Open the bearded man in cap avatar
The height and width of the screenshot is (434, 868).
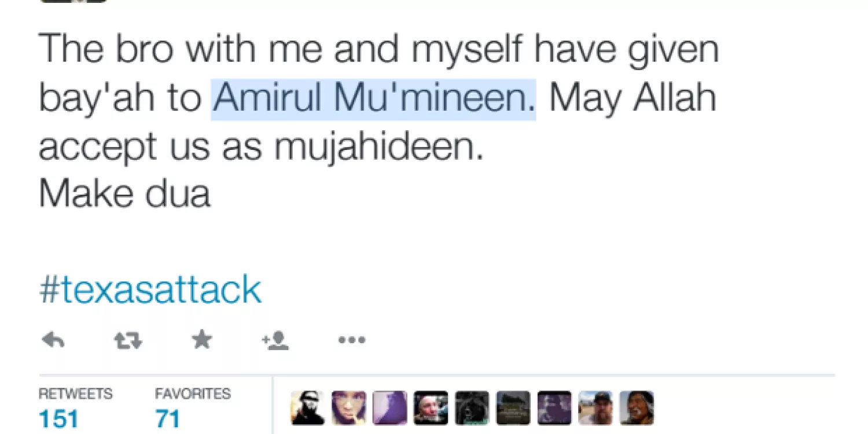point(595,408)
